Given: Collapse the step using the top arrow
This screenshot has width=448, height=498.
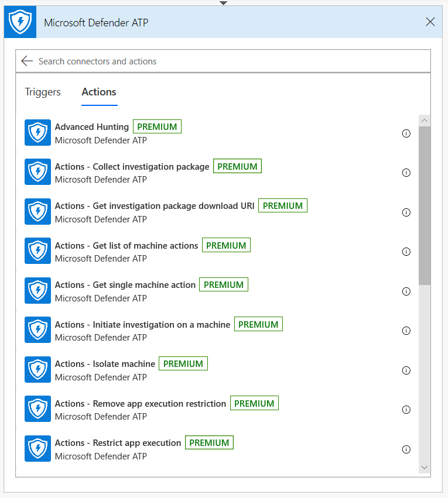Looking at the screenshot, I should [223, 2].
